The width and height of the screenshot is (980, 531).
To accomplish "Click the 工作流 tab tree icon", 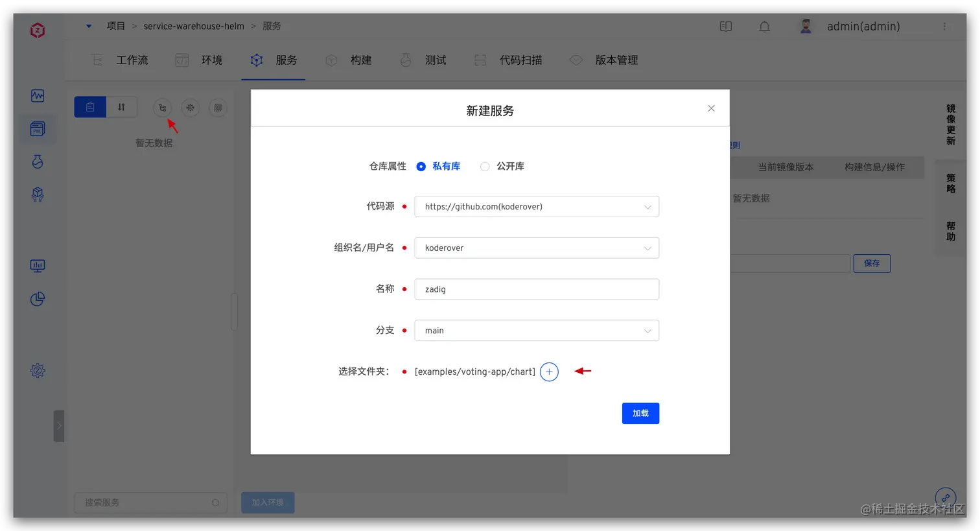I will tap(97, 60).
